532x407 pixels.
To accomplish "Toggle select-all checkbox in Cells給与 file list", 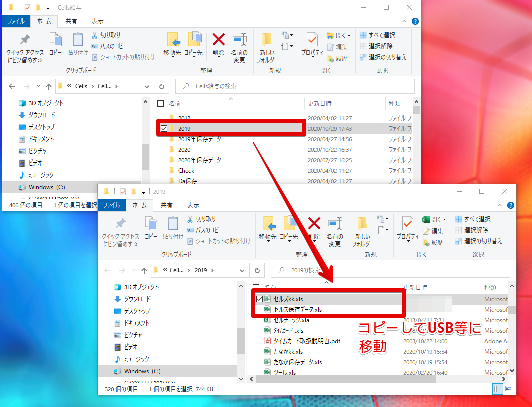I will pyautogui.click(x=161, y=104).
